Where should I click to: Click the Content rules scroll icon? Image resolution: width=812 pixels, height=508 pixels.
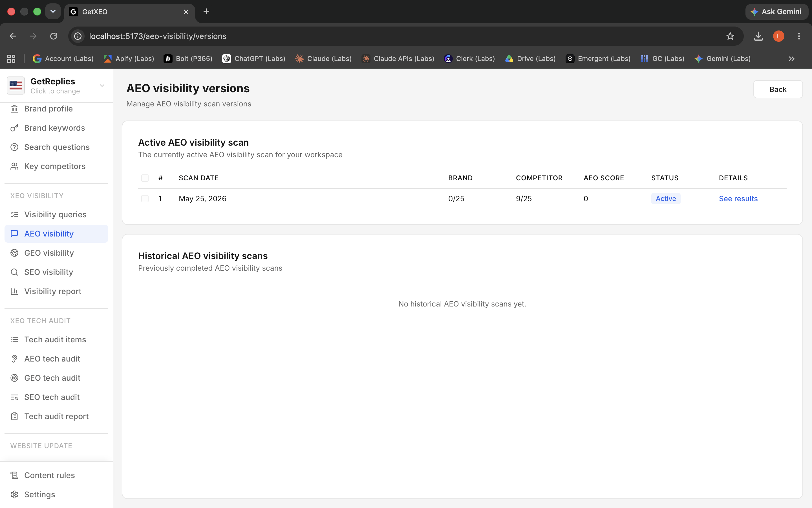point(14,476)
